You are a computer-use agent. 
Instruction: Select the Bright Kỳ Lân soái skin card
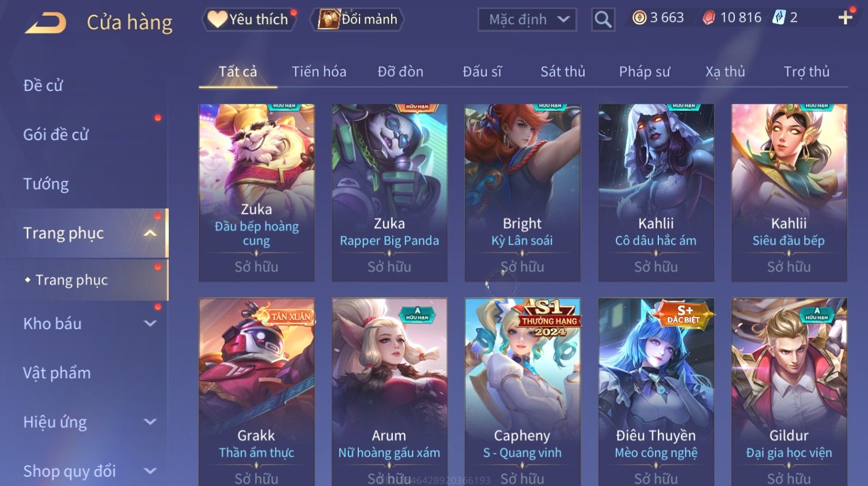(x=522, y=193)
